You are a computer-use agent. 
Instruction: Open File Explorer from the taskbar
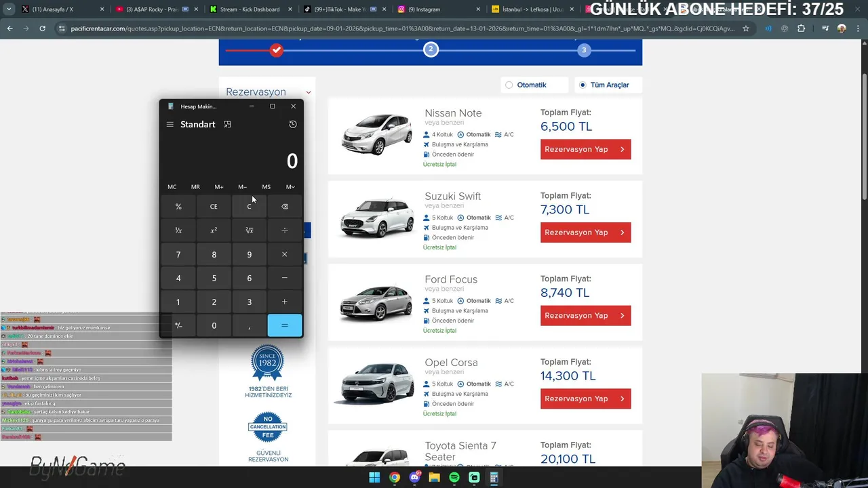tap(434, 477)
